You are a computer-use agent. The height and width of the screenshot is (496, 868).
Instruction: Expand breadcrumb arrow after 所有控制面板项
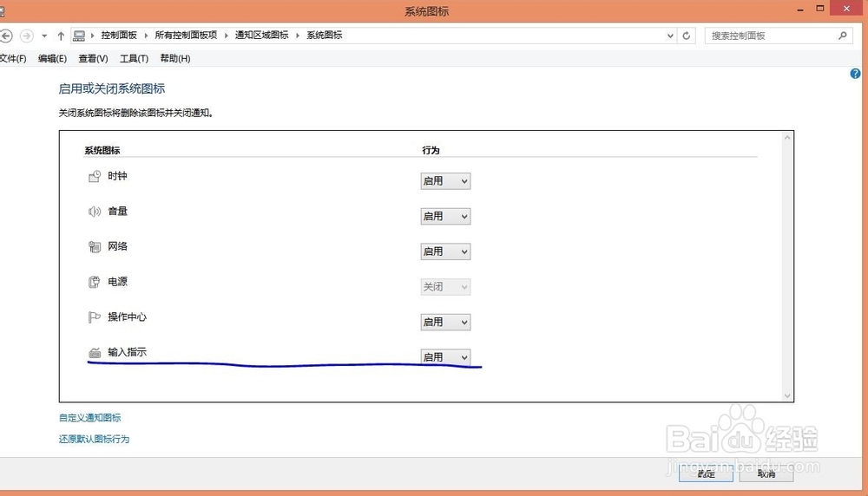point(227,36)
